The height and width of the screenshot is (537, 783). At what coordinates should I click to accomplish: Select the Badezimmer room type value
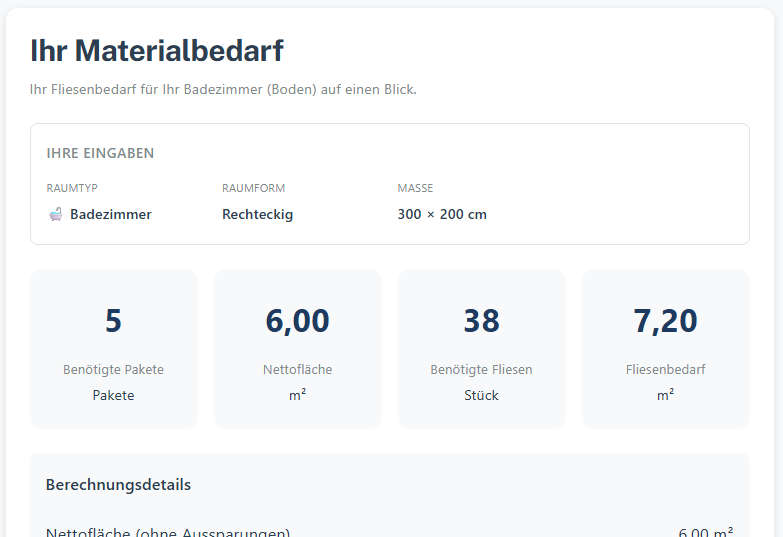tap(110, 214)
